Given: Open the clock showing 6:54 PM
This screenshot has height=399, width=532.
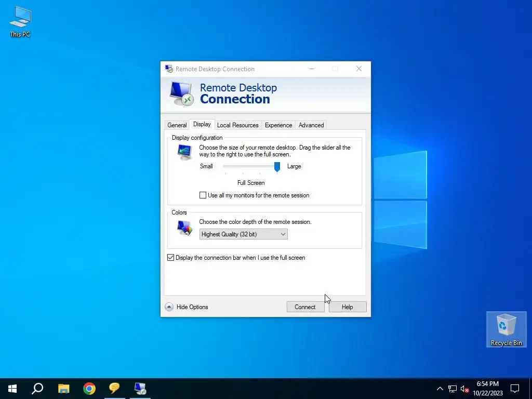Looking at the screenshot, I should (487, 389).
